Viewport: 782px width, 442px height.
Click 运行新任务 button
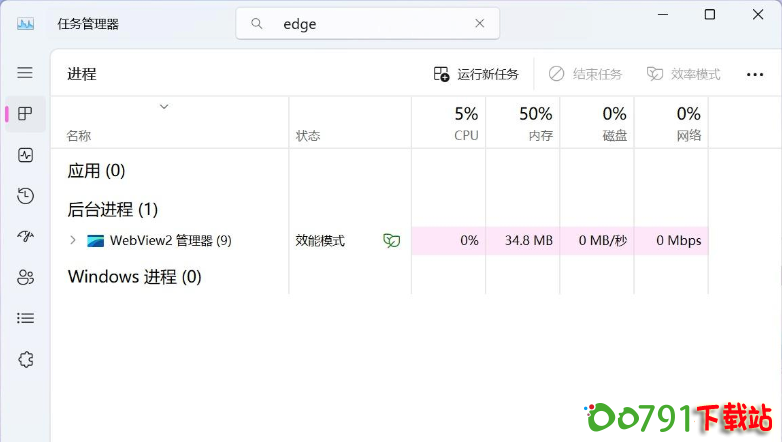click(476, 74)
